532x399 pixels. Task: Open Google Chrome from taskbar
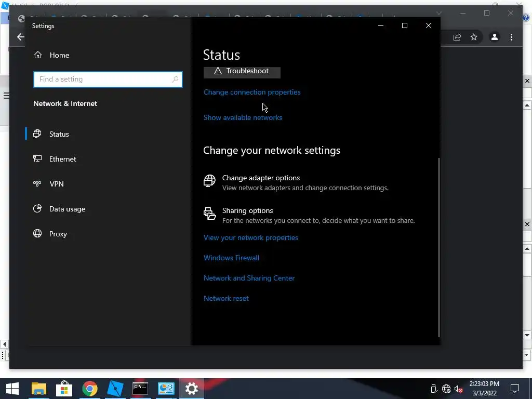(89, 389)
